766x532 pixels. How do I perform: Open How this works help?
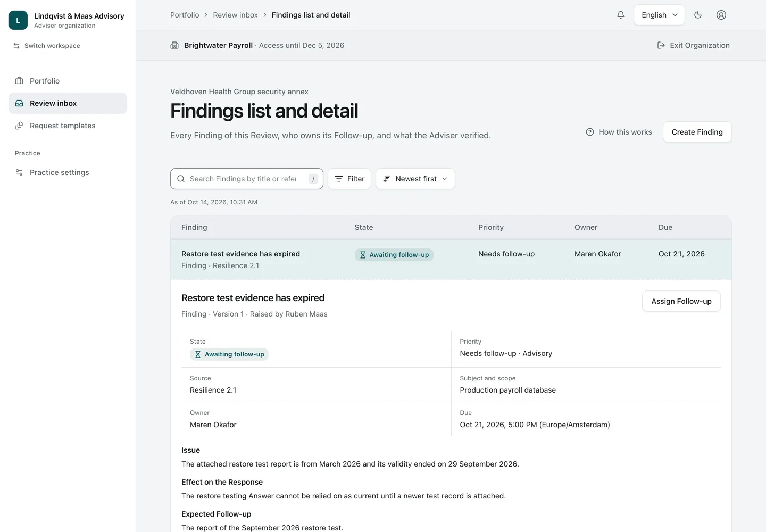619,132
